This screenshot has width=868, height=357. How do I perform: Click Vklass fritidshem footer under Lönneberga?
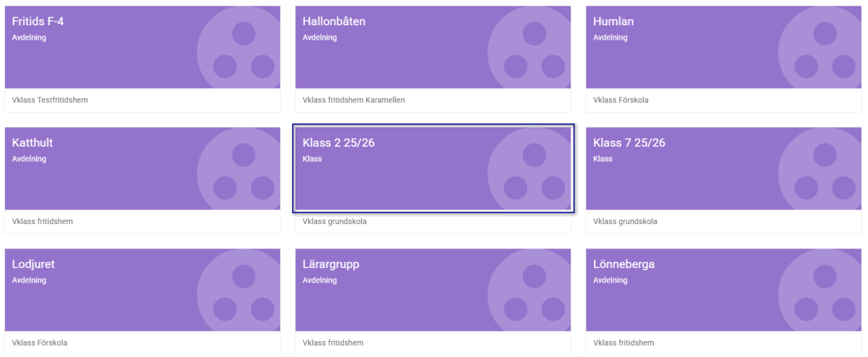624,343
